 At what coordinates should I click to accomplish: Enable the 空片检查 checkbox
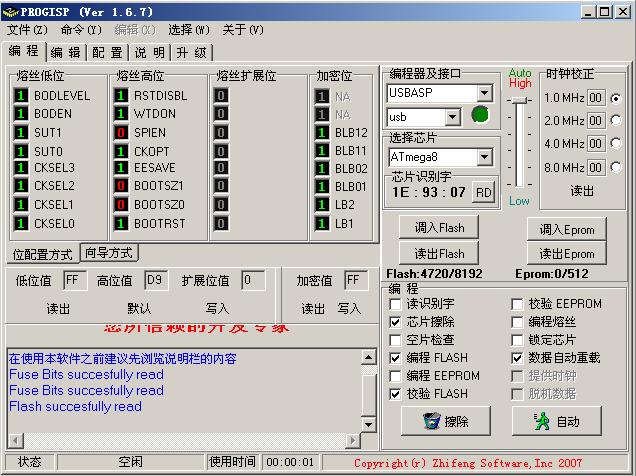[395, 340]
